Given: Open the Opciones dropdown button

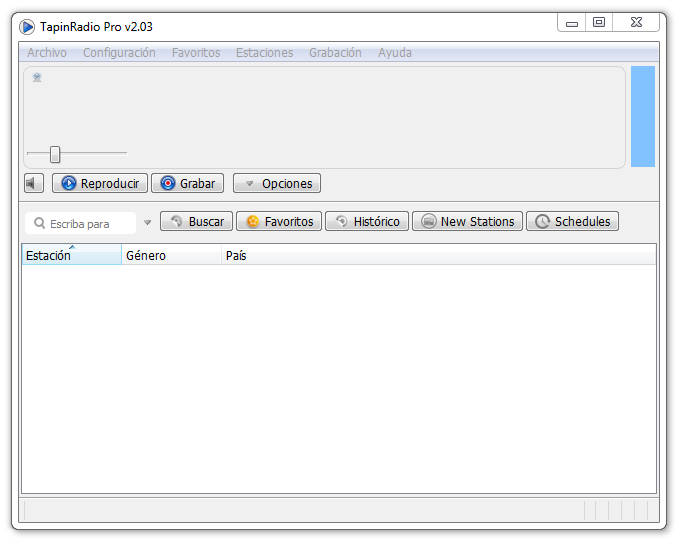Looking at the screenshot, I should [x=277, y=183].
